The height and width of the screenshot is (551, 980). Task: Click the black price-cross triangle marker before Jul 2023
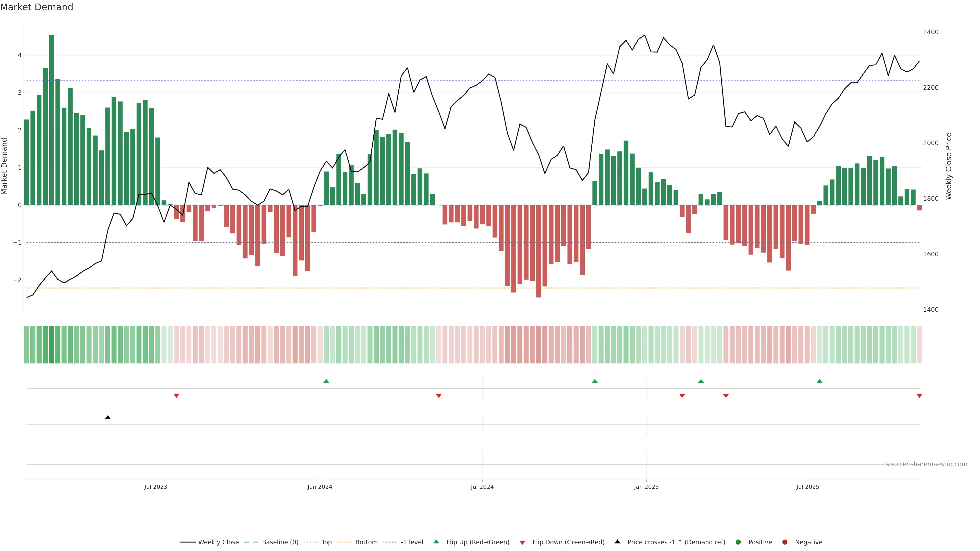point(108,418)
